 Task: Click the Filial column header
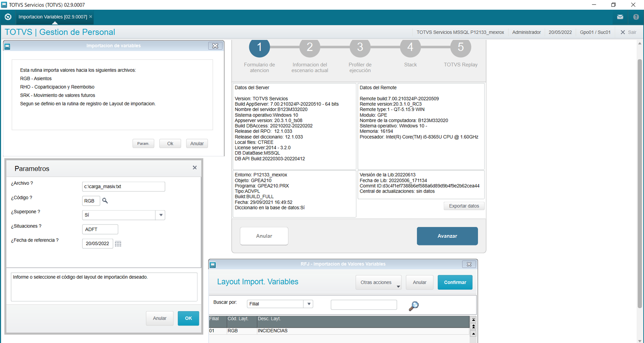click(x=218, y=322)
